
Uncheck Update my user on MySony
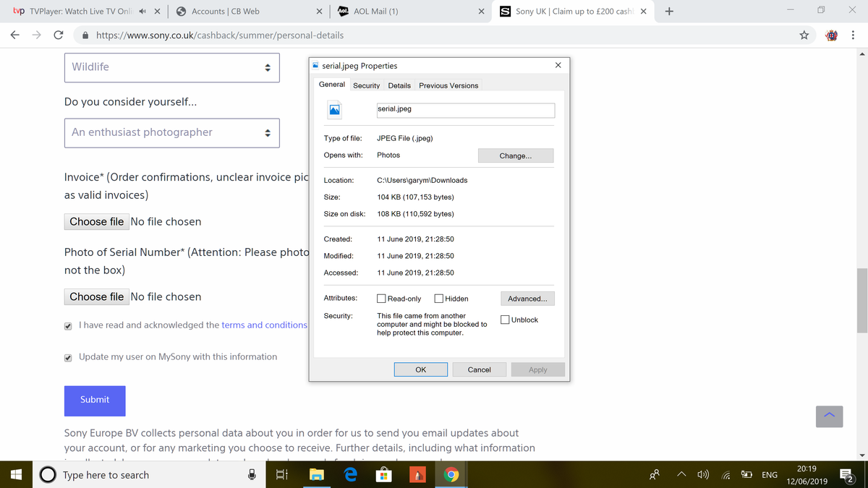click(x=67, y=356)
